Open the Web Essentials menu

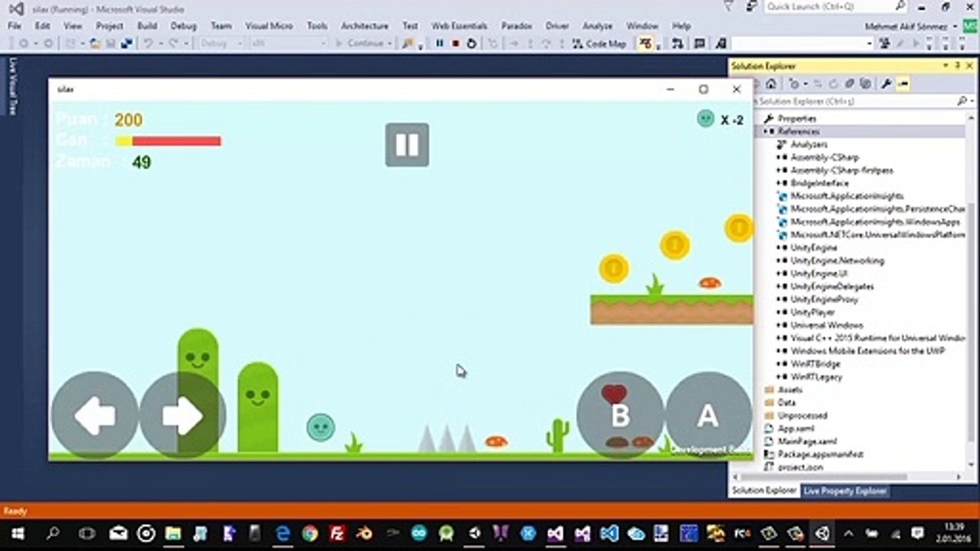[459, 25]
